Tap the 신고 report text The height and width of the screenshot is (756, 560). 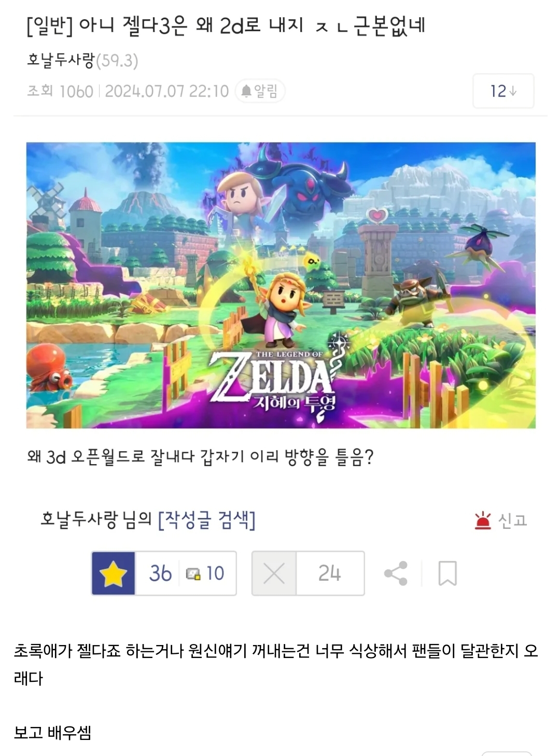512,520
